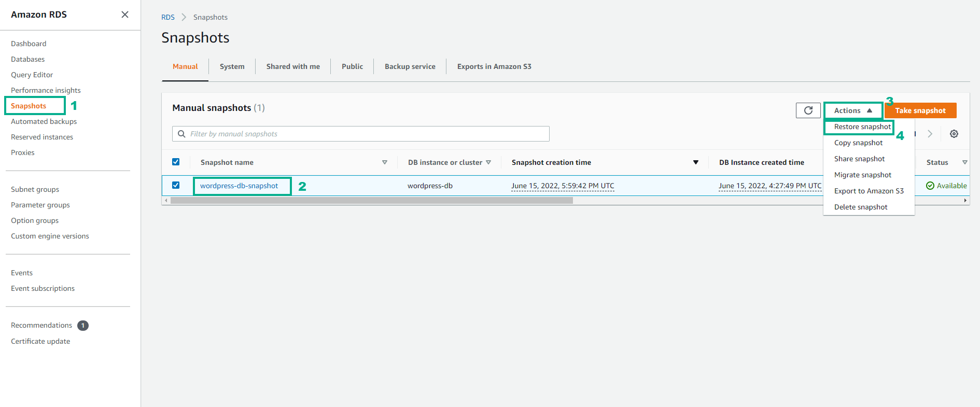The width and height of the screenshot is (980, 407).
Task: Focus the Filter by manual snapshots field
Action: click(x=361, y=134)
